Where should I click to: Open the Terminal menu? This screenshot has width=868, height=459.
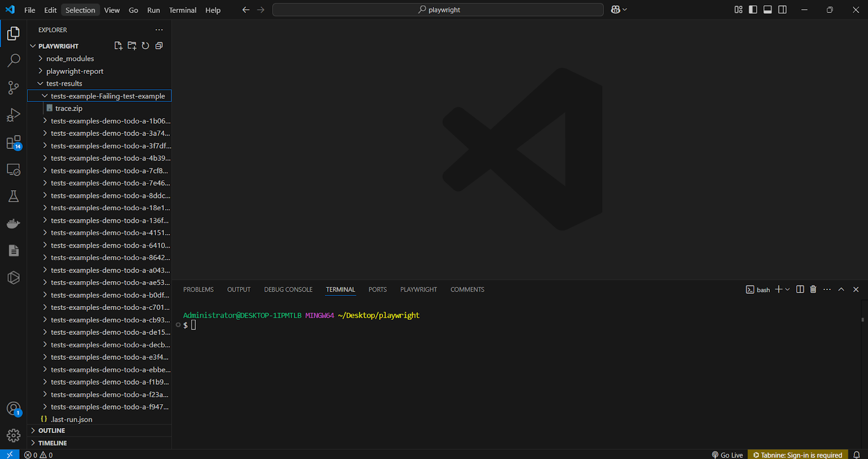pyautogui.click(x=183, y=10)
